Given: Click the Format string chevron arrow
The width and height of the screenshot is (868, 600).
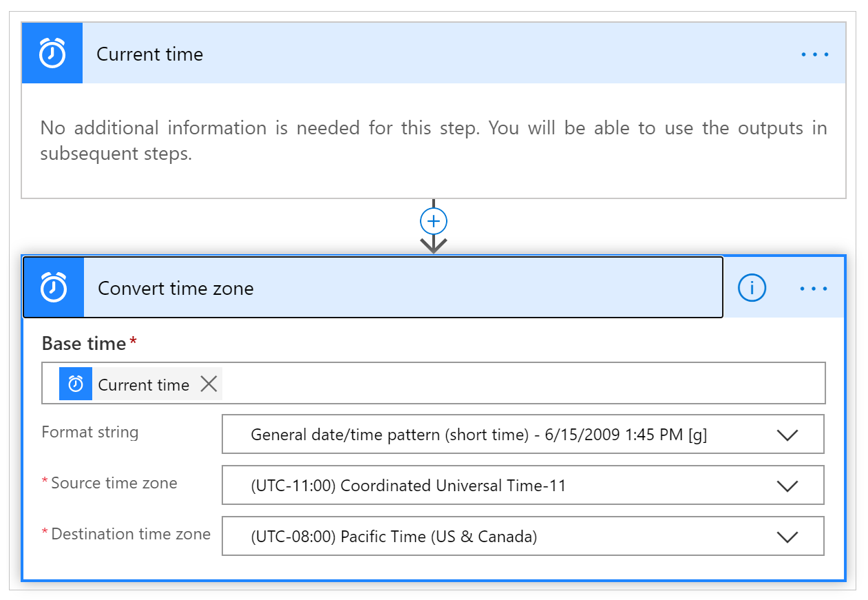Looking at the screenshot, I should click(x=788, y=434).
